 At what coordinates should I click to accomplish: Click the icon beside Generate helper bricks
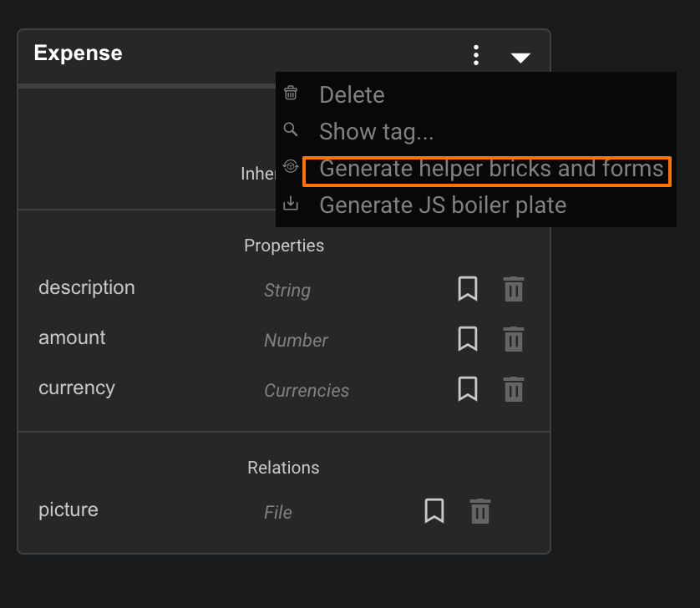[x=291, y=168]
